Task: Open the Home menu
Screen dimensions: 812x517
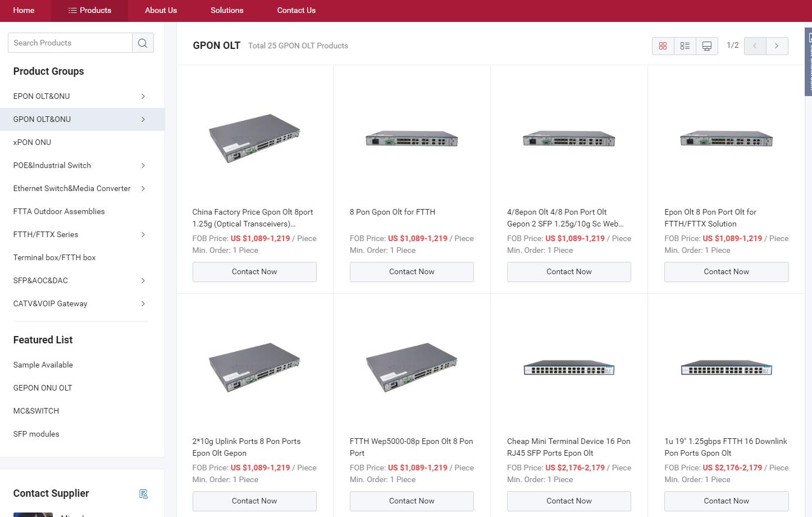Action: (x=24, y=10)
